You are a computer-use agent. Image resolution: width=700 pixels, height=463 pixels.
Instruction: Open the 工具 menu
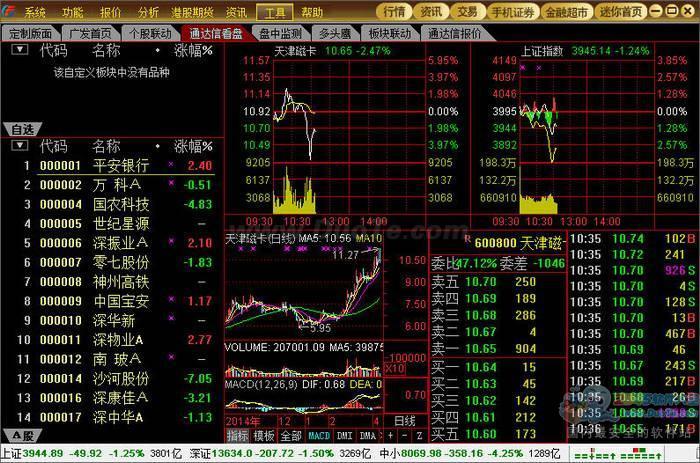pyautogui.click(x=273, y=12)
